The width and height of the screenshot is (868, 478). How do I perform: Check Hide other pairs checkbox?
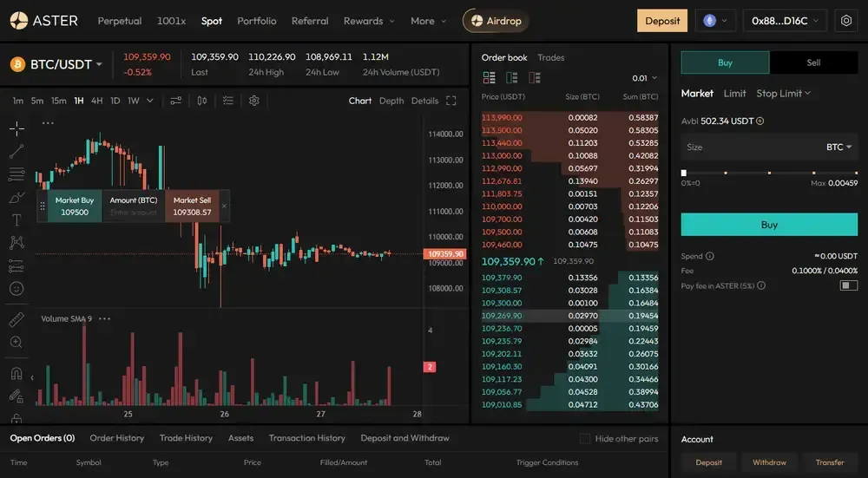click(584, 439)
